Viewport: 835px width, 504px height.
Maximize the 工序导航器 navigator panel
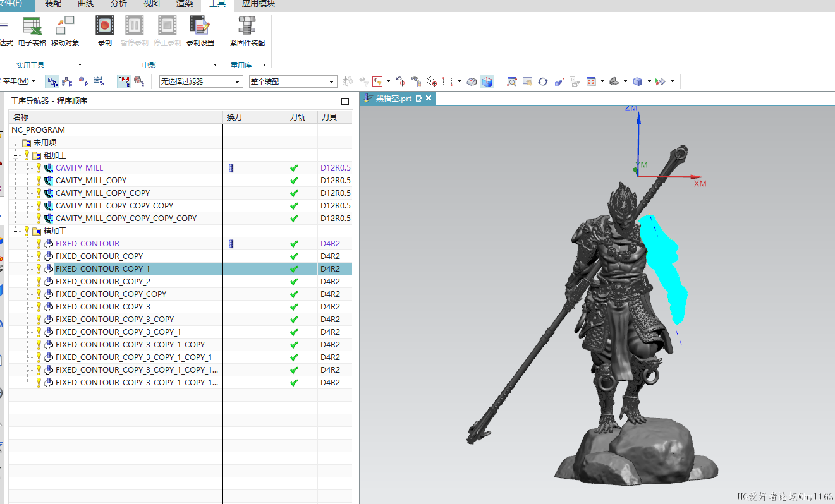tap(345, 101)
